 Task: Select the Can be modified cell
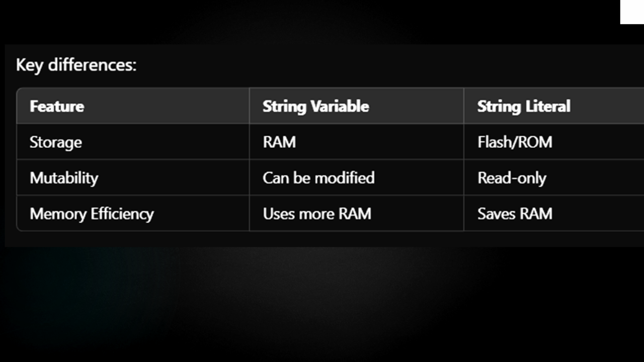(318, 178)
